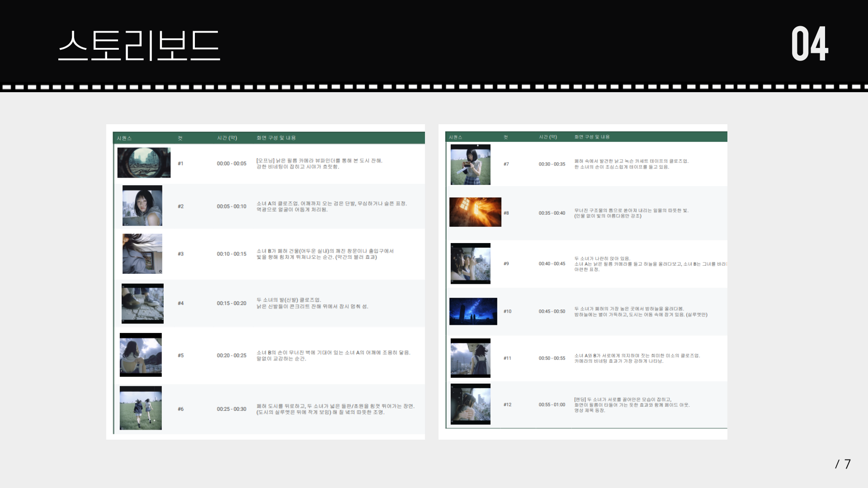
Task: Click the cut #3 storyboard image
Action: (142, 253)
